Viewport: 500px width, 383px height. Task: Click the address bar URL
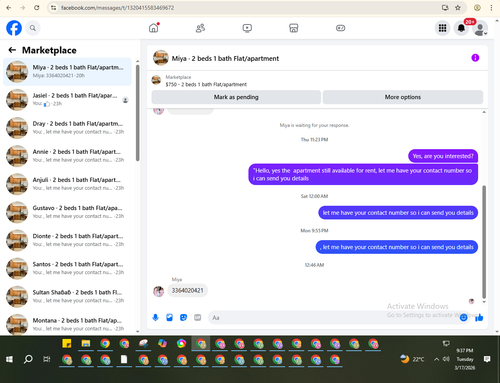pyautogui.click(x=117, y=8)
